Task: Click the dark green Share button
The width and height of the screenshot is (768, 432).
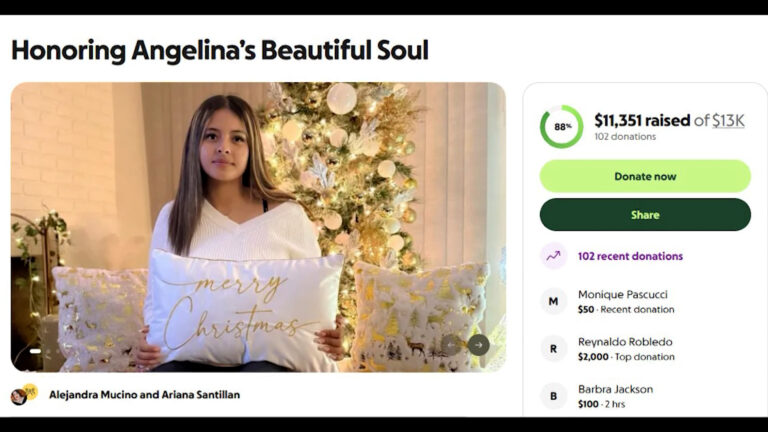Action: (x=645, y=215)
